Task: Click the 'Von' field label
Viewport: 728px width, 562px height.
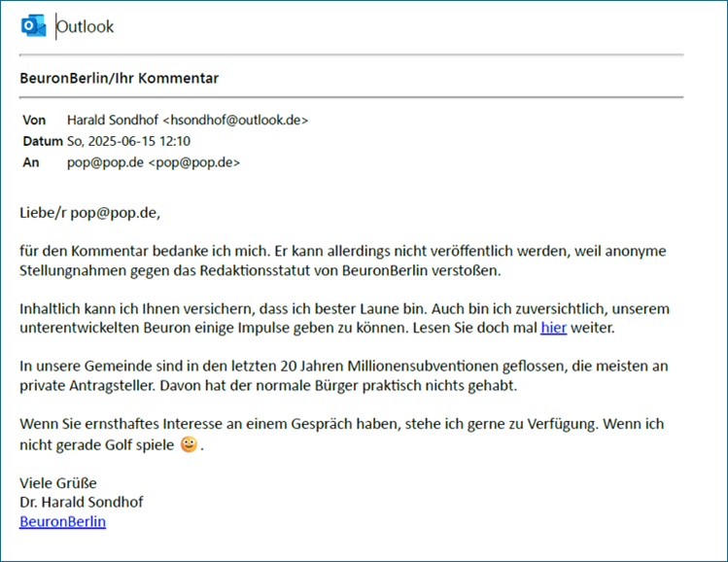Action: pos(34,120)
